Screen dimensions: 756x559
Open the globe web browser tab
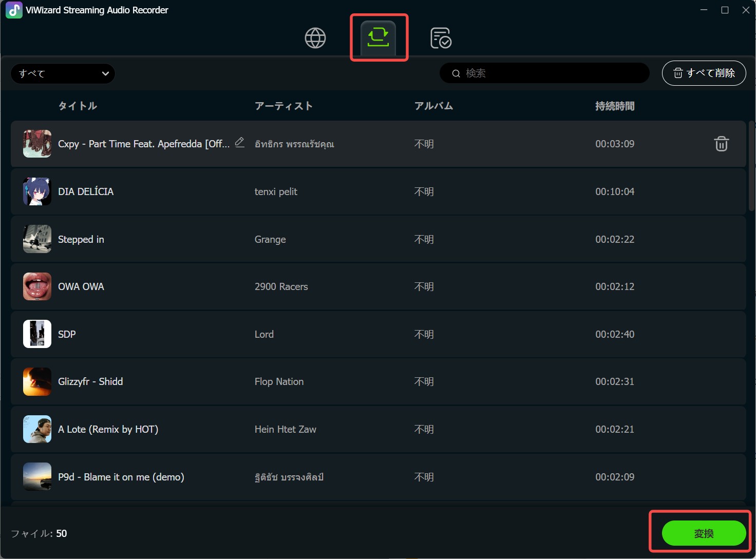315,38
